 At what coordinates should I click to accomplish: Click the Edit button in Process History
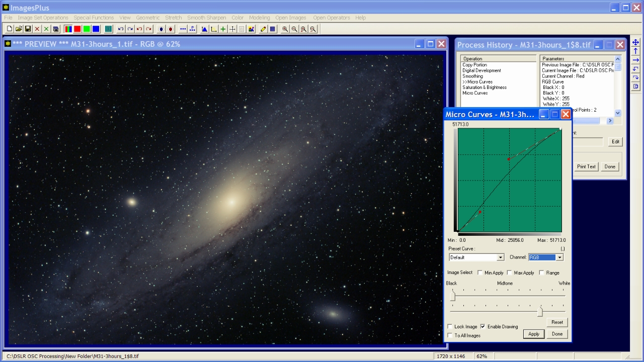[x=615, y=142]
